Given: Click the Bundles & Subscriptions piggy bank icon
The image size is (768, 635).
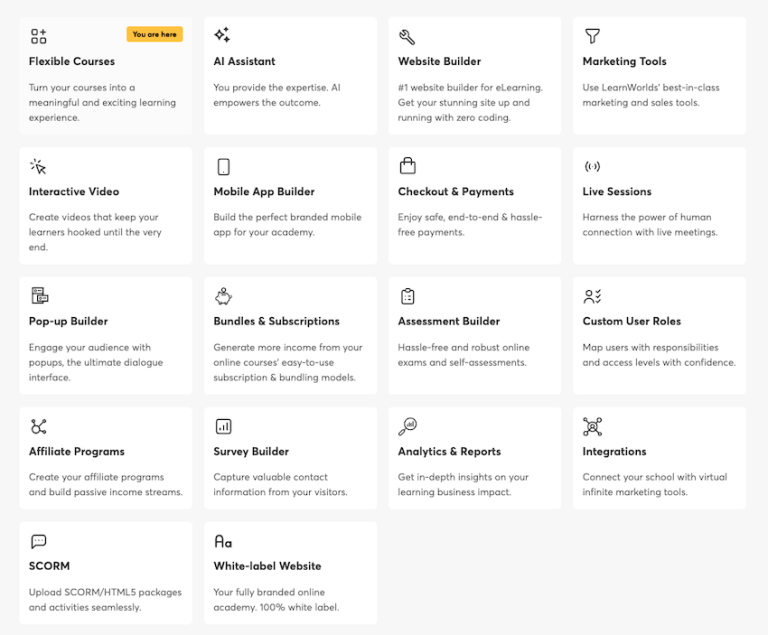Looking at the screenshot, I should coord(223,296).
